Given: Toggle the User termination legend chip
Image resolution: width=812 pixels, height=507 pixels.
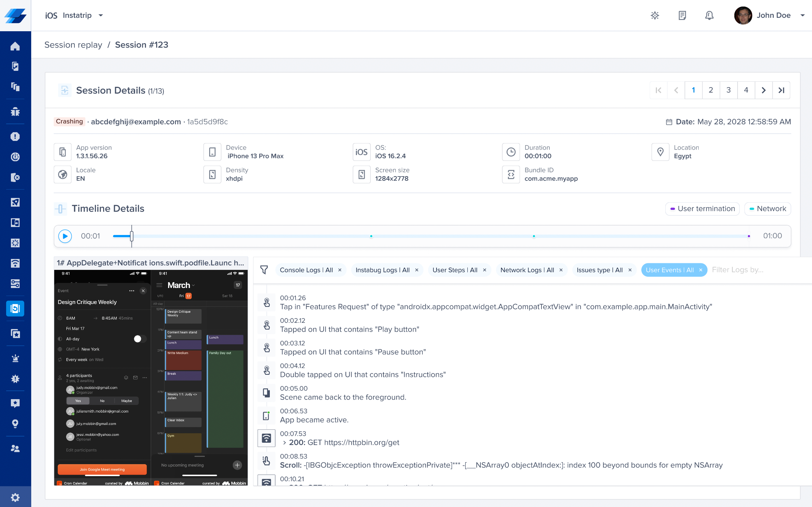Looking at the screenshot, I should (702, 208).
